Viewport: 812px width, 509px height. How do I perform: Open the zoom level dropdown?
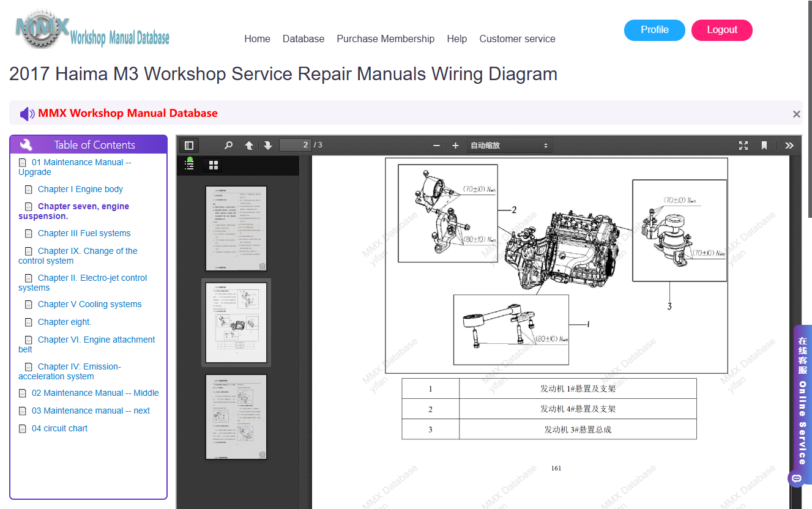(x=510, y=145)
